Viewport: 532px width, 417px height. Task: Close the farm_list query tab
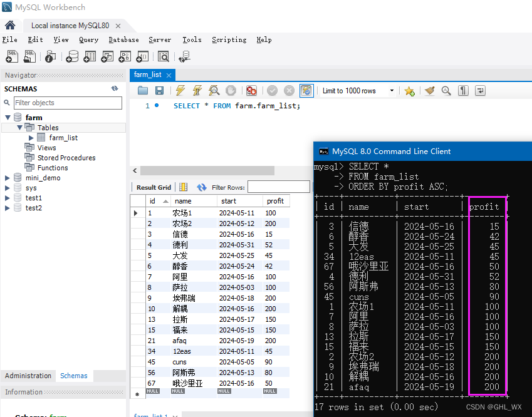coord(169,75)
